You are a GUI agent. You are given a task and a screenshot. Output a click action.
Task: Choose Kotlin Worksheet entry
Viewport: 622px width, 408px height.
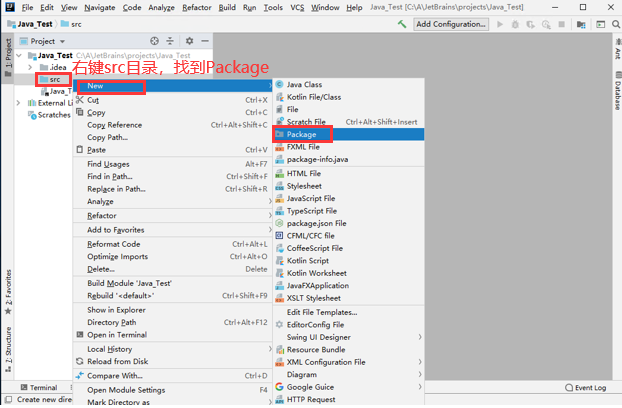pos(348,273)
